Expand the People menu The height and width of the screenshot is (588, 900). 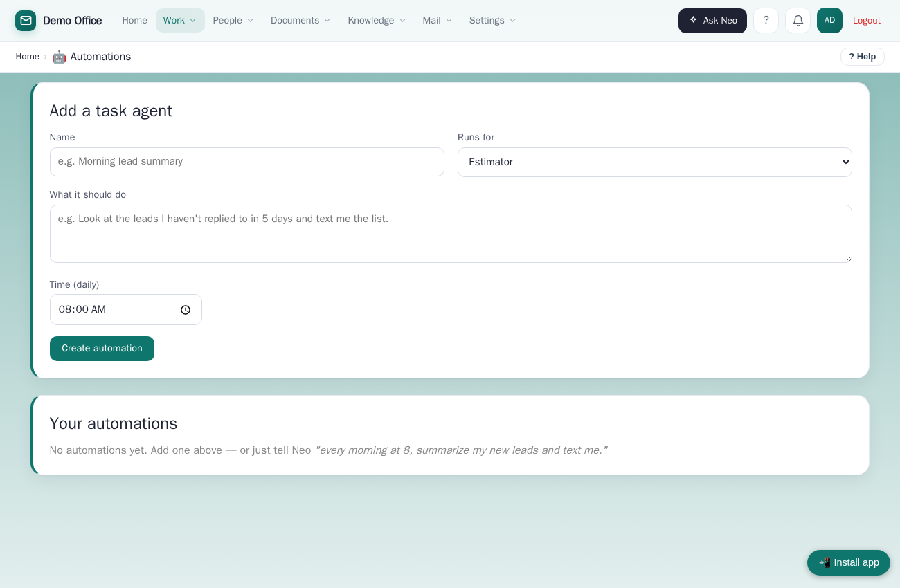[x=233, y=21]
